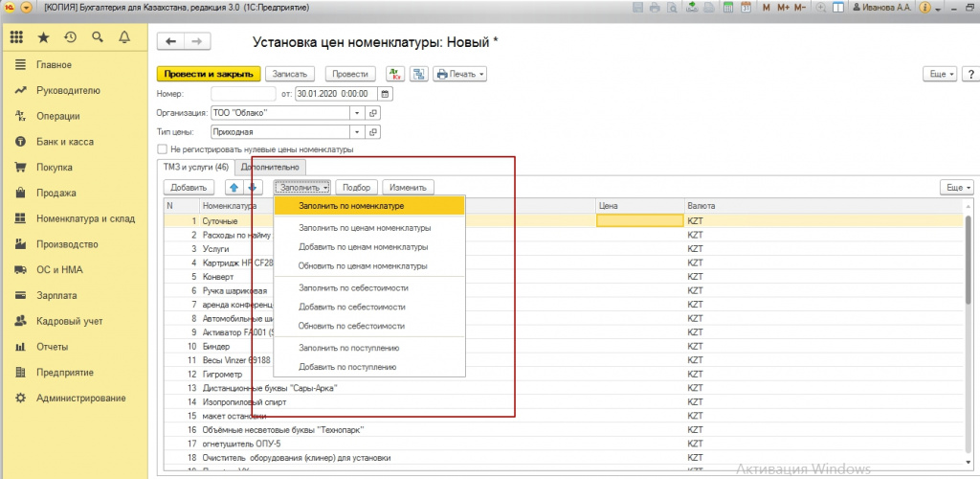Move the row up with blue arrow
This screenshot has width=980, height=479.
(234, 187)
